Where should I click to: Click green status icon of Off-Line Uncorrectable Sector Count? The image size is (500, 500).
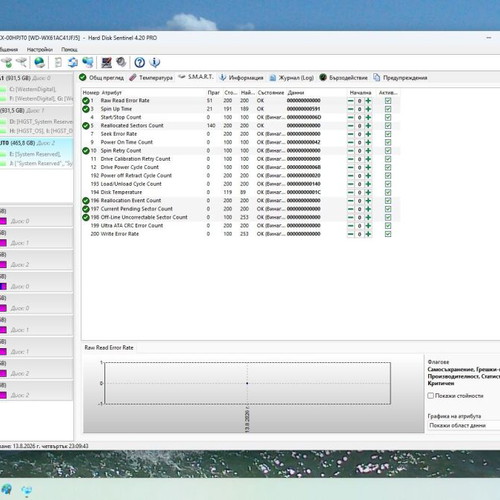86,217
